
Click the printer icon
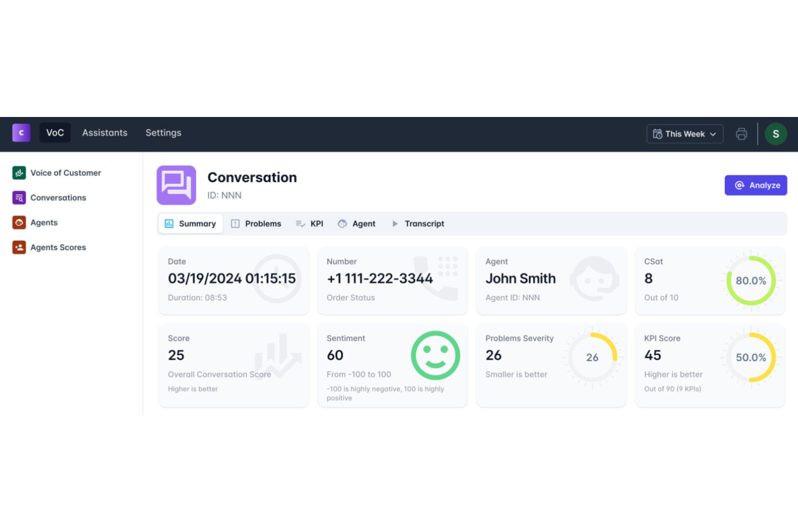(741, 134)
